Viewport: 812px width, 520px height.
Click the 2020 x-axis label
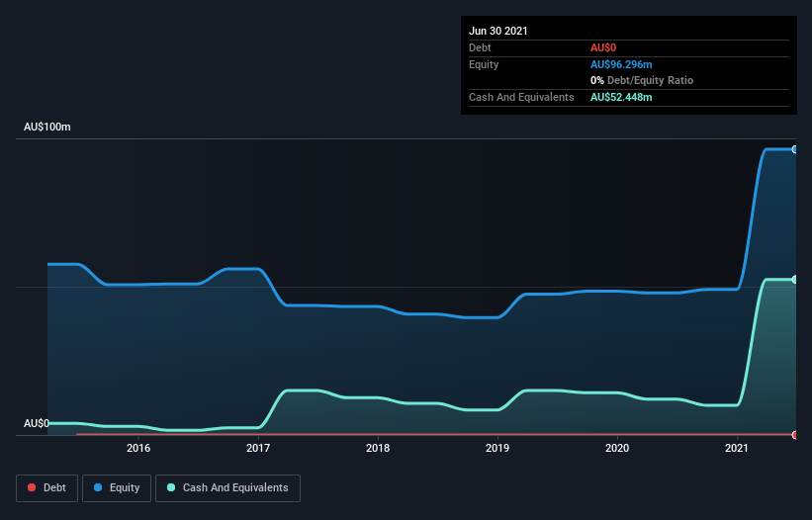point(617,448)
